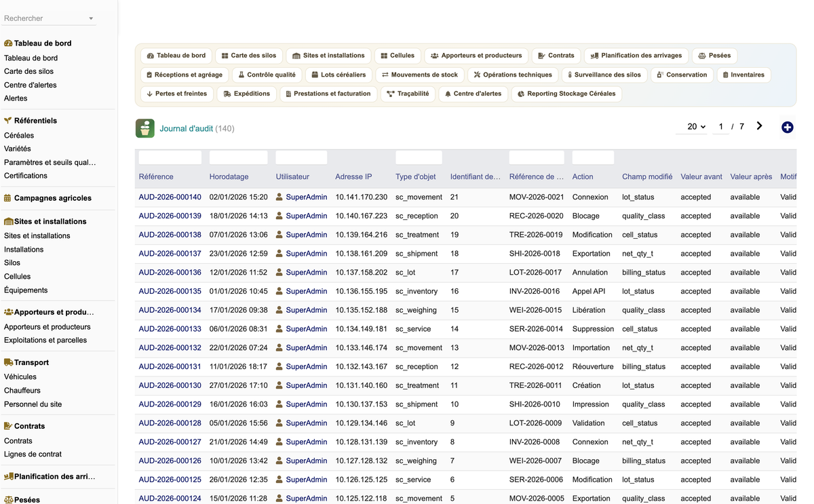Open record AUD-2026-000140
This screenshot has width=814, height=504.
click(170, 197)
